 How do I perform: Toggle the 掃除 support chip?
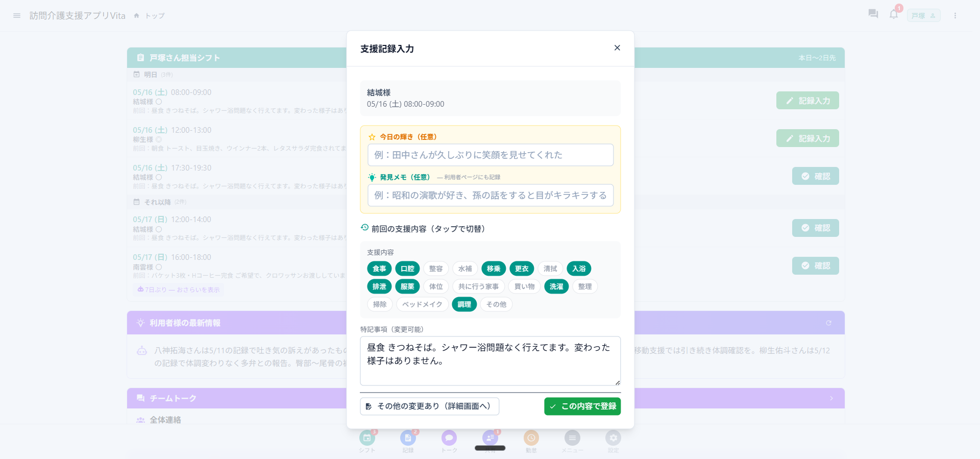click(x=380, y=304)
